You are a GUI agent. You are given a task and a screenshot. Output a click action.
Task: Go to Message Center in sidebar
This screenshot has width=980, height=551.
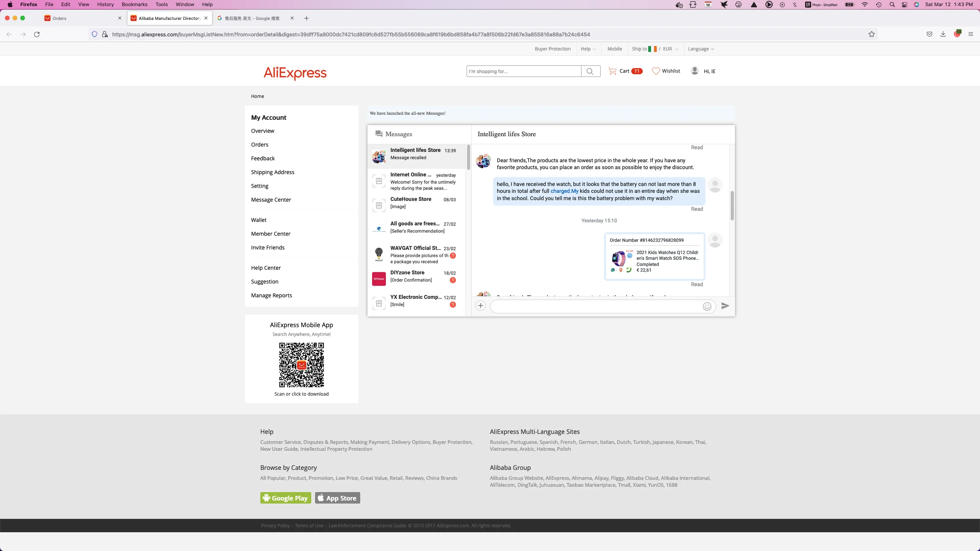(x=271, y=200)
